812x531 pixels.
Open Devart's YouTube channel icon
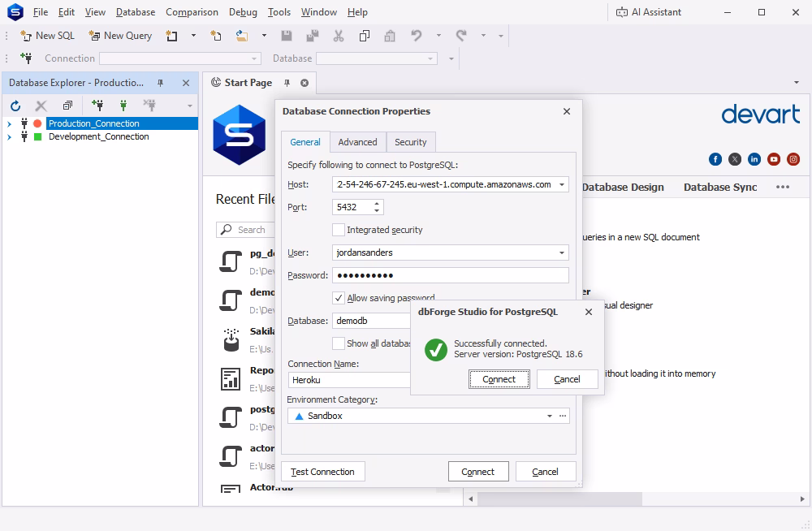(774, 159)
